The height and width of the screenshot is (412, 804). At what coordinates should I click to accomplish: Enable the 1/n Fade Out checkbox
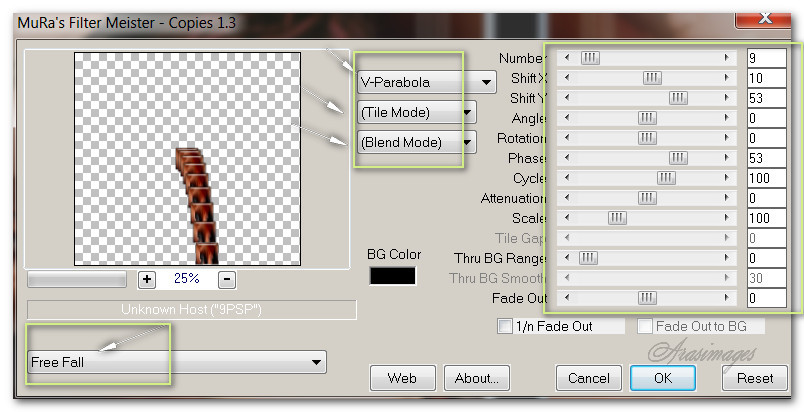pyautogui.click(x=505, y=326)
